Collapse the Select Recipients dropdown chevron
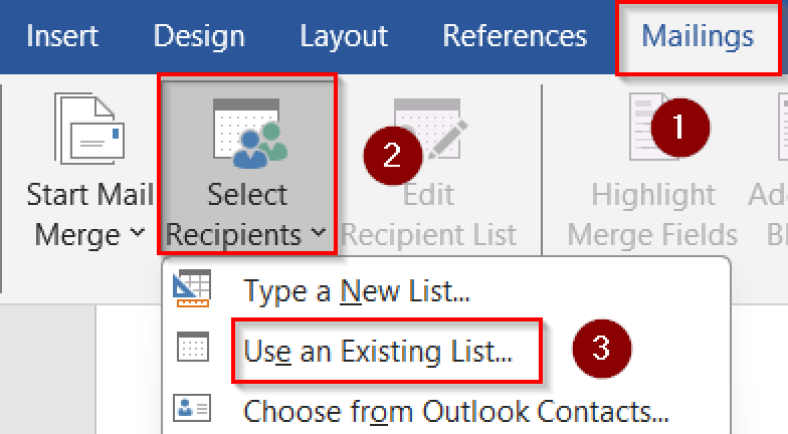This screenshot has height=434, width=788. click(x=318, y=235)
